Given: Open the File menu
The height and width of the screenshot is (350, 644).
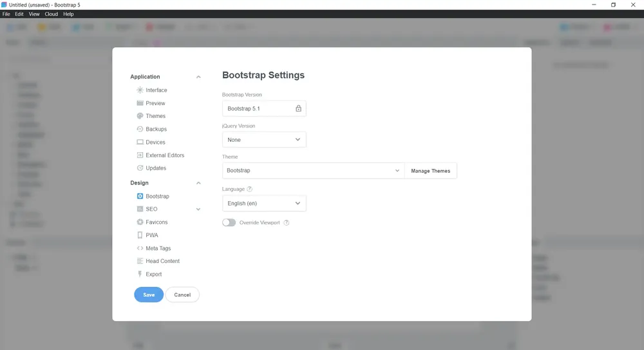Looking at the screenshot, I should 6,14.
